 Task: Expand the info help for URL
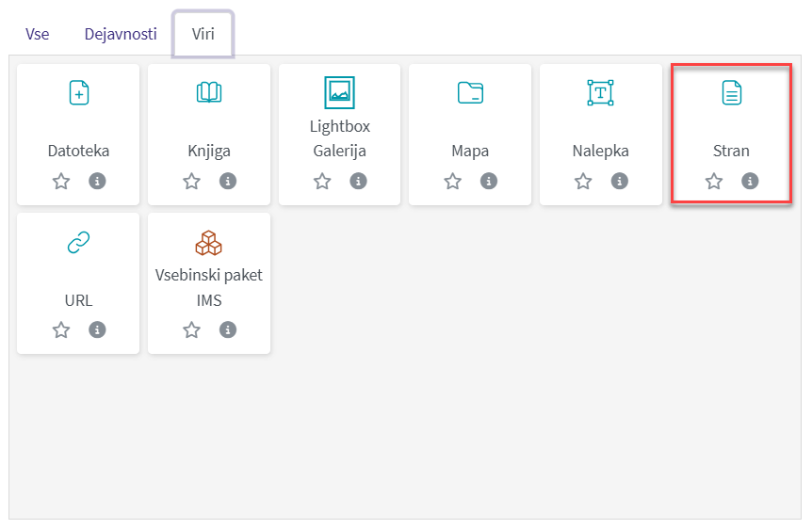tap(97, 329)
